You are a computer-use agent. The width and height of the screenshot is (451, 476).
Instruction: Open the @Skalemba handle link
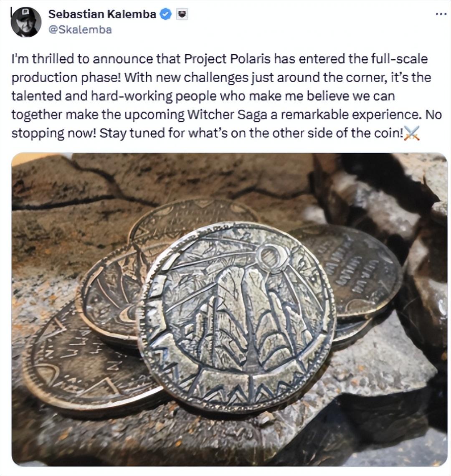[80, 30]
